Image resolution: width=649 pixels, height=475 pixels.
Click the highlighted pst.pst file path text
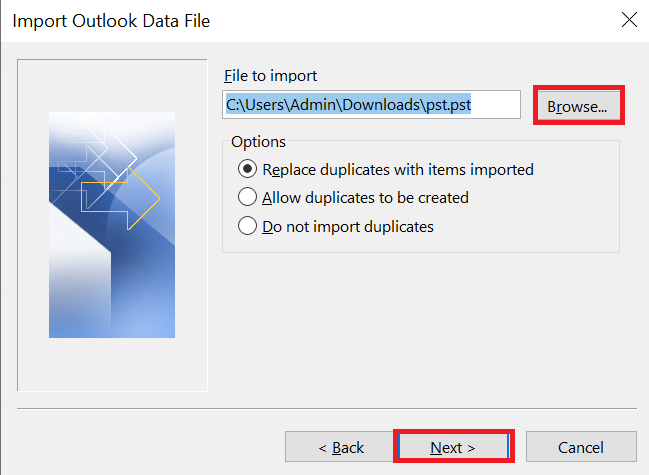point(348,105)
